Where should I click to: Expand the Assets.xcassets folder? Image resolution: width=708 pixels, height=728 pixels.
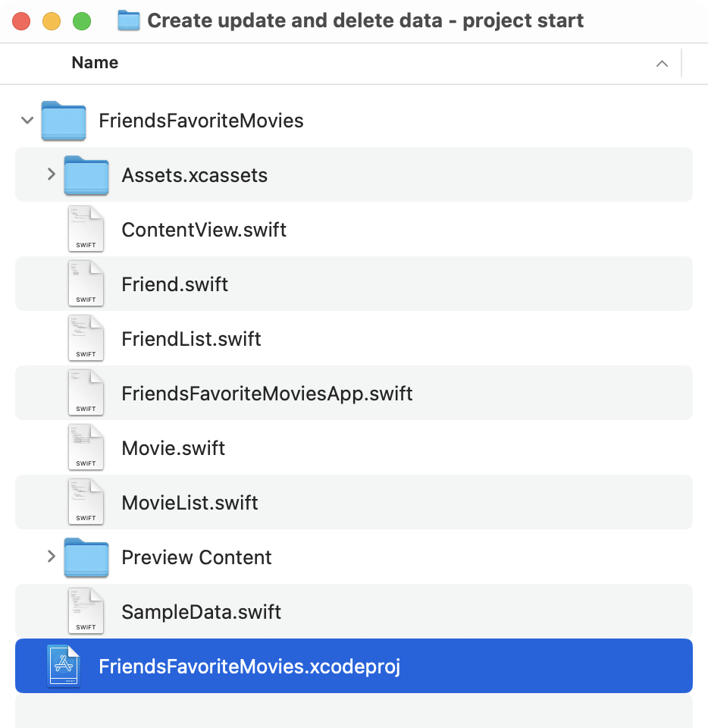coord(51,174)
